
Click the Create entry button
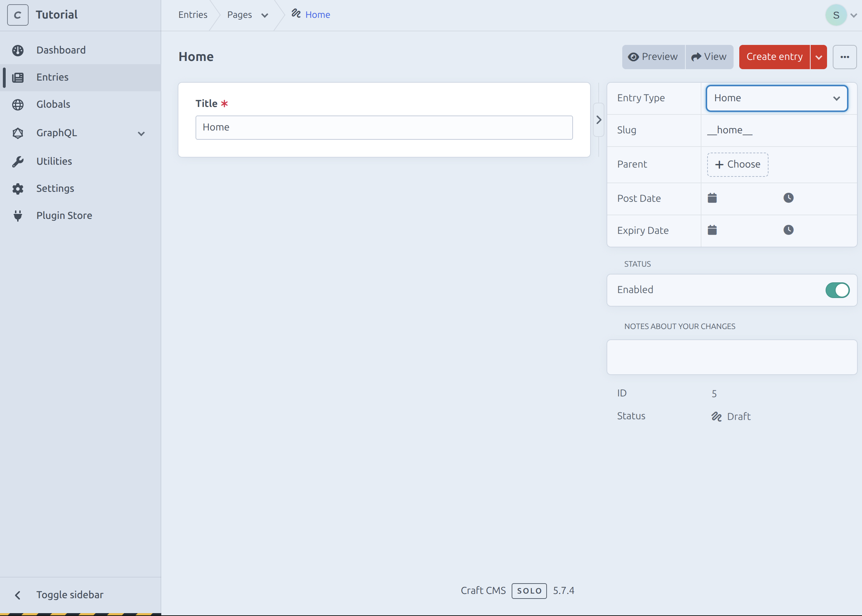[774, 57]
